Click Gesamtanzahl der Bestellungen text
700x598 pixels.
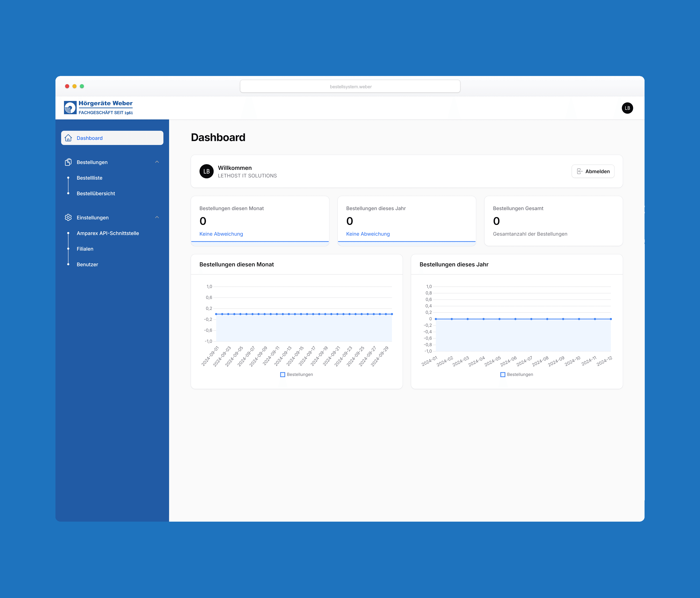(x=530, y=234)
